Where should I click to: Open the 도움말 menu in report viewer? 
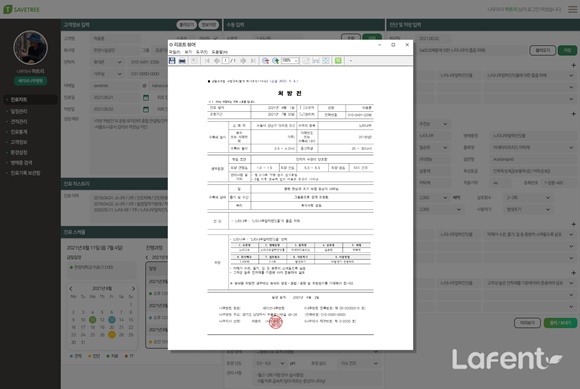point(220,52)
